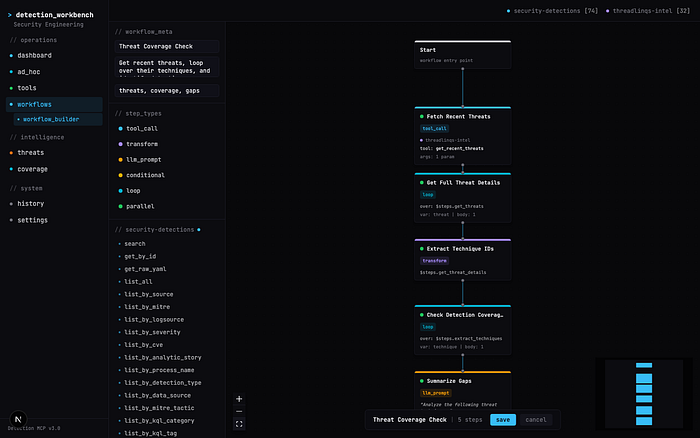
Task: Open the tools section
Action: [54, 88]
